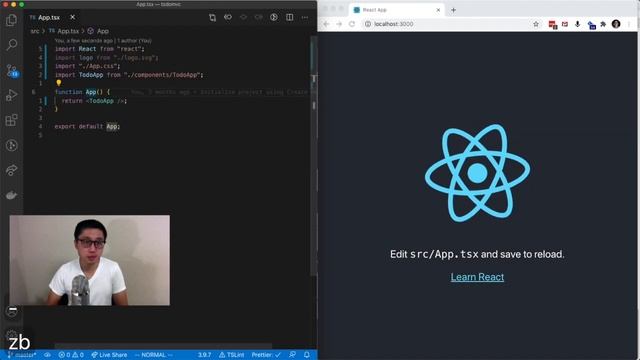640x360 pixels.
Task: Click 'export default App' line
Action: [x=87, y=127]
